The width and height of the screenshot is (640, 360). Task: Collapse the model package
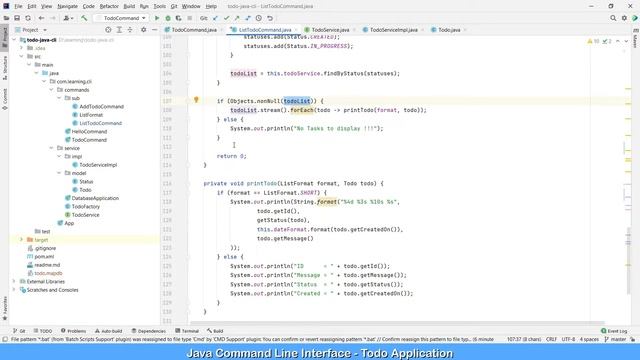pos(59,173)
